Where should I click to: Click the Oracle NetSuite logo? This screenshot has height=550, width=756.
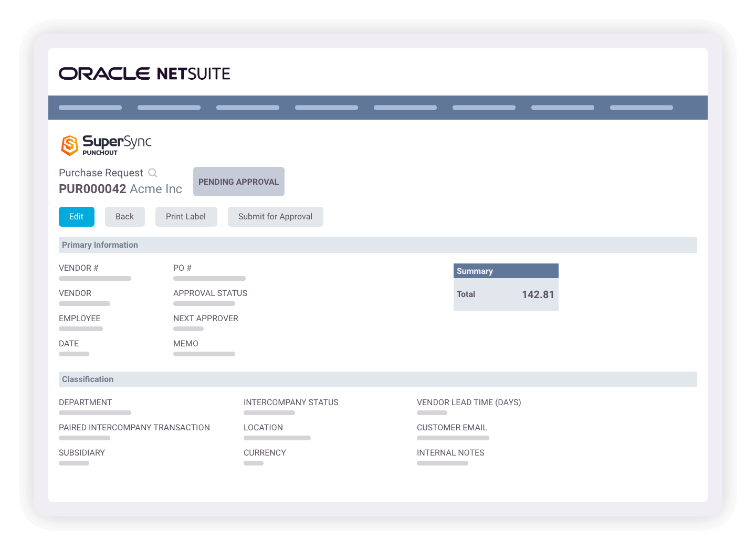[144, 73]
